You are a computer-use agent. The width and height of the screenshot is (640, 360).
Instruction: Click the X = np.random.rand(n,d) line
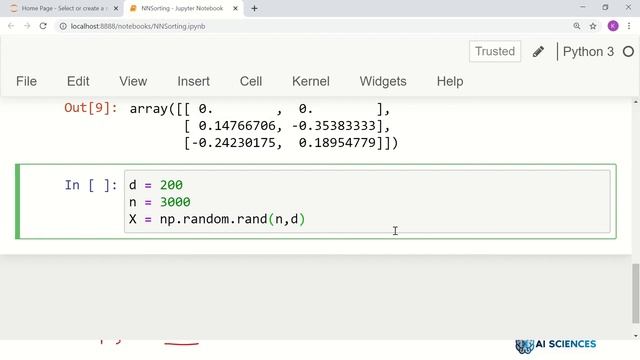tap(217, 219)
